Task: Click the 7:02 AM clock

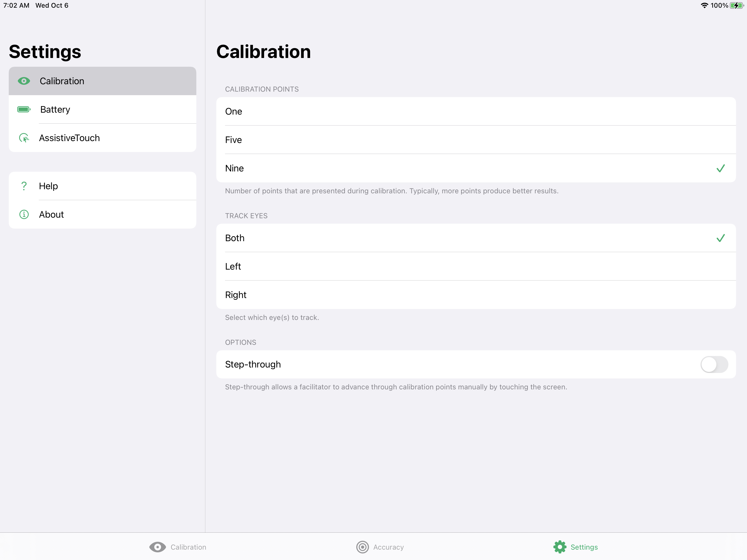Action: 16,5
